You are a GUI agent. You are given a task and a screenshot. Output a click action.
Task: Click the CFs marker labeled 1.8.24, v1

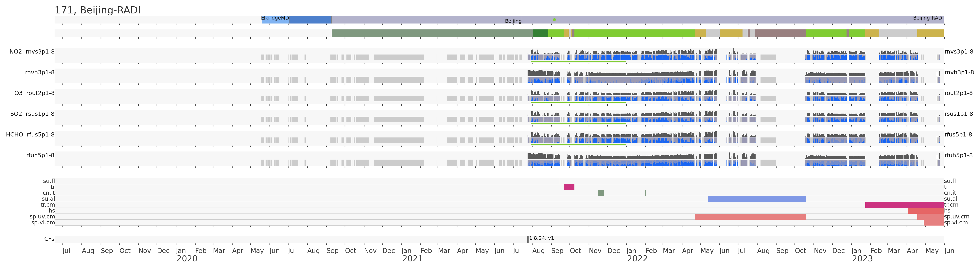click(x=528, y=239)
